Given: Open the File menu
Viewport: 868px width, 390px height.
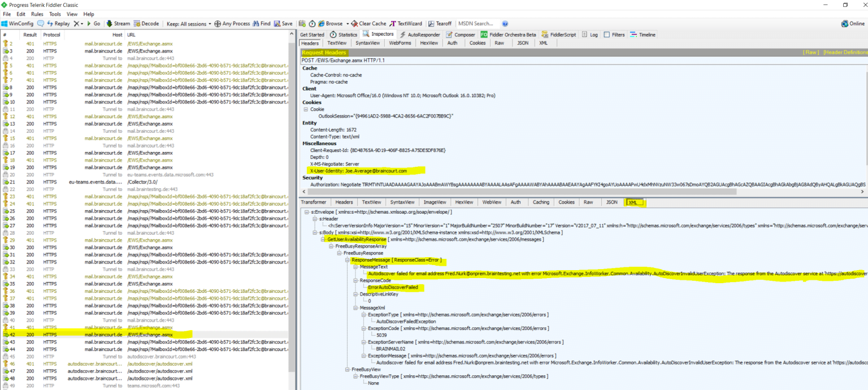Looking at the screenshot, I should click(7, 14).
